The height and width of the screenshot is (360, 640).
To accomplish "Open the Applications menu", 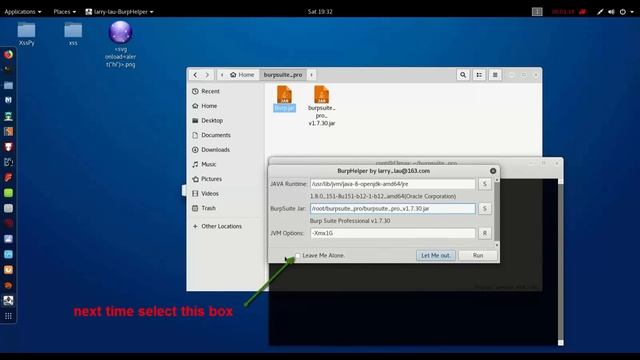I will (22, 12).
